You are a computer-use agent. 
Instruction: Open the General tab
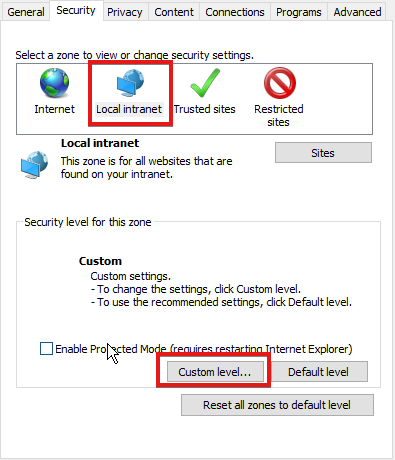tap(26, 12)
